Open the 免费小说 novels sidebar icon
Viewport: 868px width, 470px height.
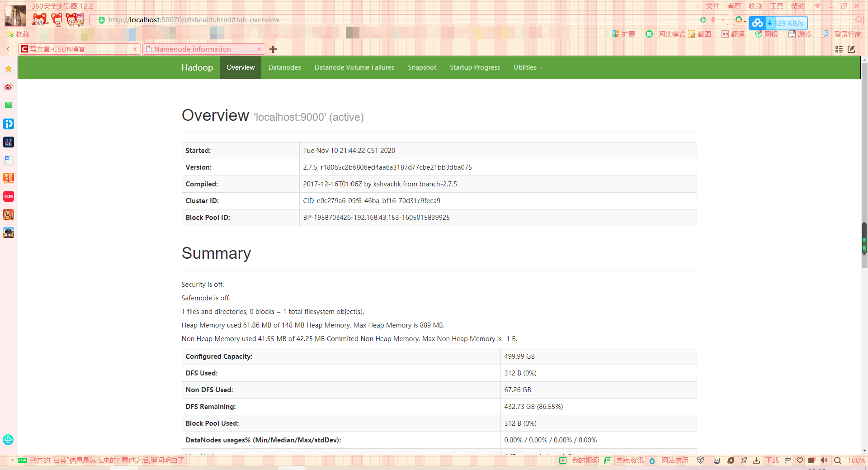(x=9, y=178)
